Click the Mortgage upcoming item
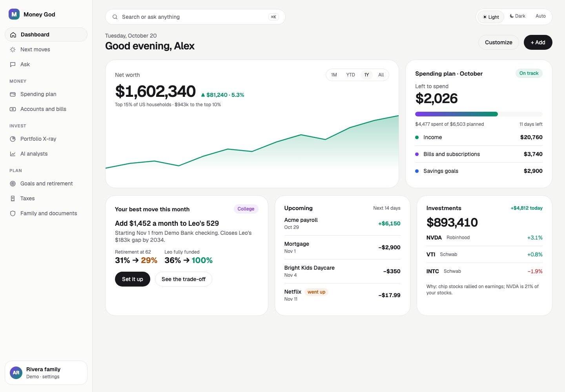This screenshot has height=392, width=565. click(x=343, y=247)
